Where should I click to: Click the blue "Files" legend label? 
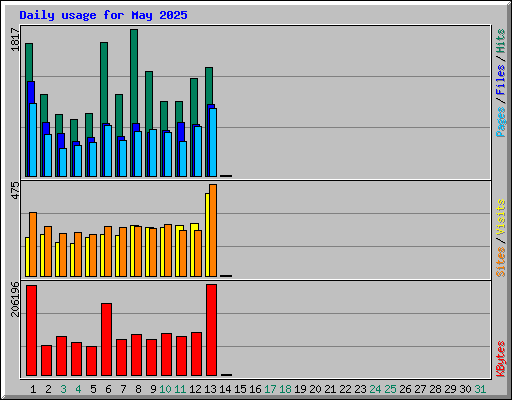point(500,79)
